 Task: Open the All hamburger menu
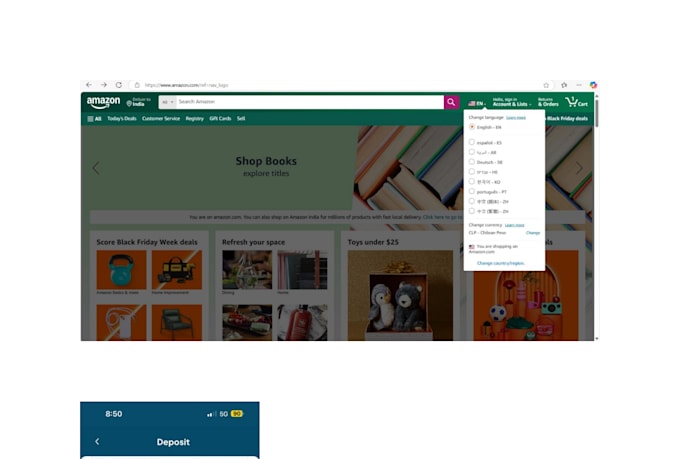[94, 118]
